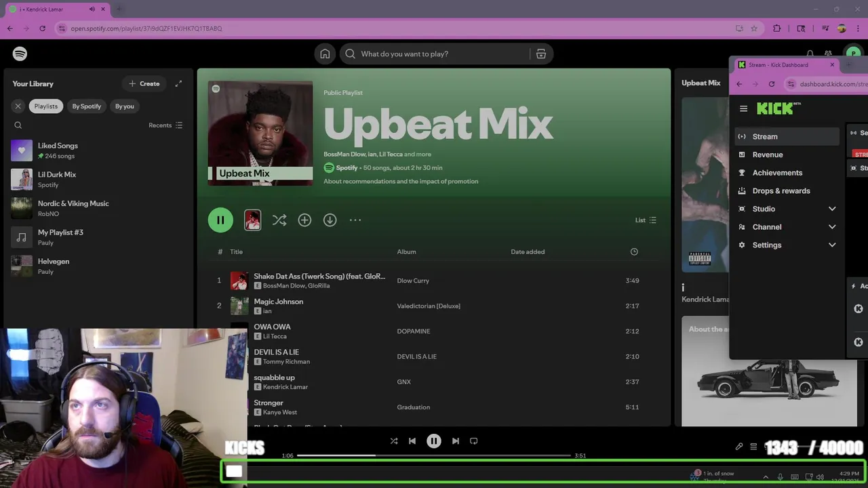Click the taskbar volume speaker icon
This screenshot has height=488, width=868.
[820, 477]
